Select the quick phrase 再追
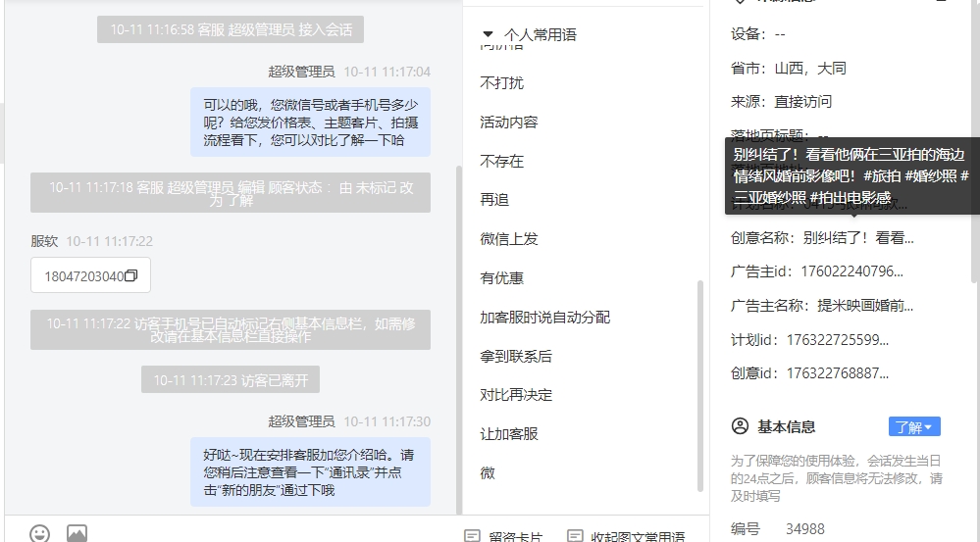 pyautogui.click(x=494, y=200)
